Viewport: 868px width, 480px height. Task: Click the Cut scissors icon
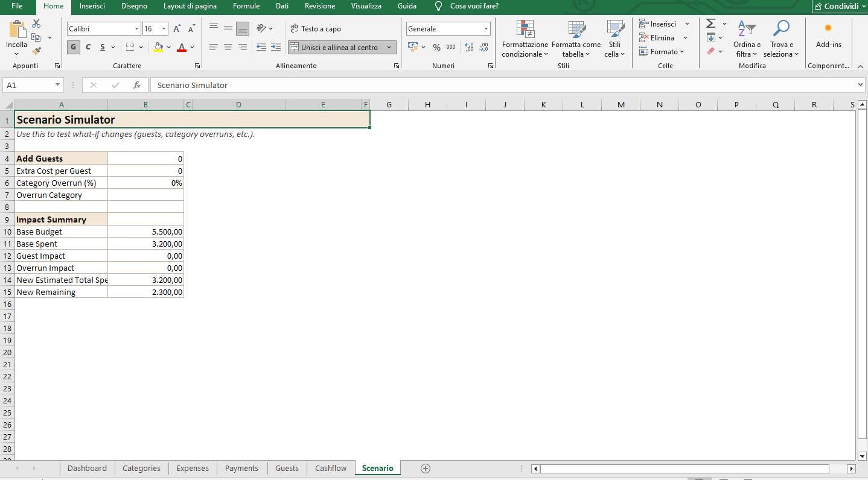36,24
